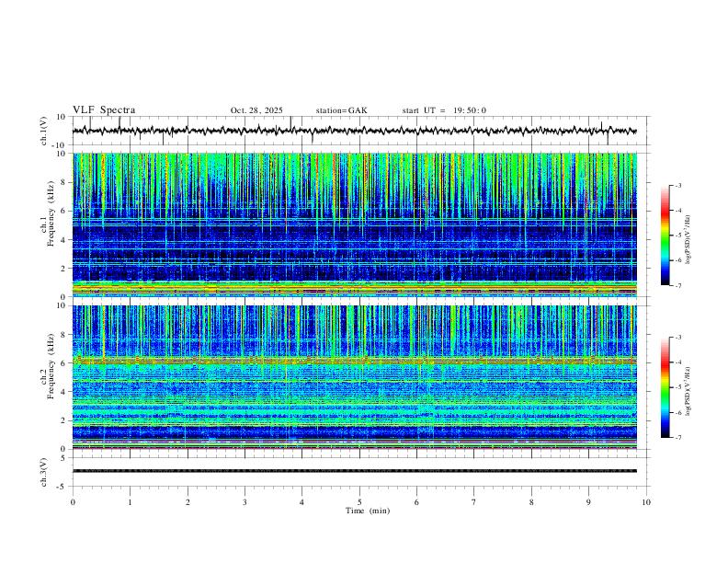Screen dimensions: 728x563
Task: Click the lower 'log(PSD)(V²/Hz)' colorbar label
Action: [688, 392]
